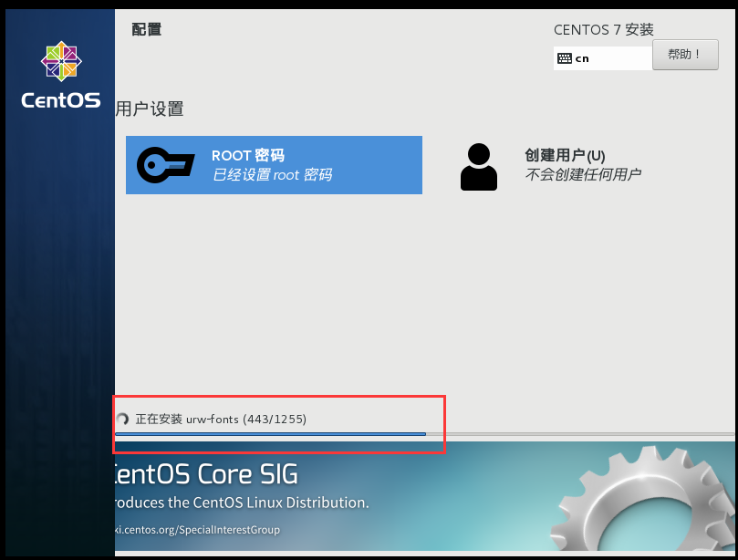Click the root password key icon
This screenshot has height=560, width=738.
[x=165, y=165]
